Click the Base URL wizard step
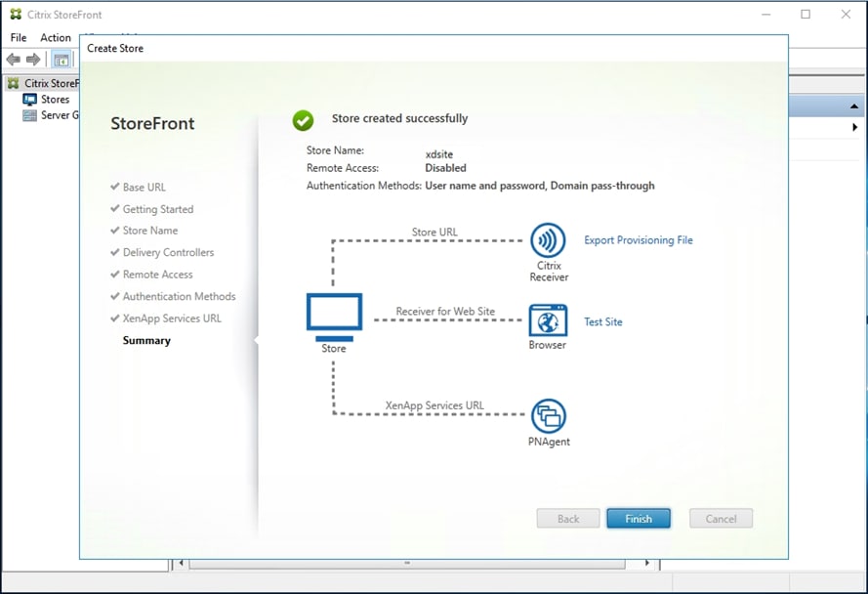The image size is (868, 594). point(144,188)
